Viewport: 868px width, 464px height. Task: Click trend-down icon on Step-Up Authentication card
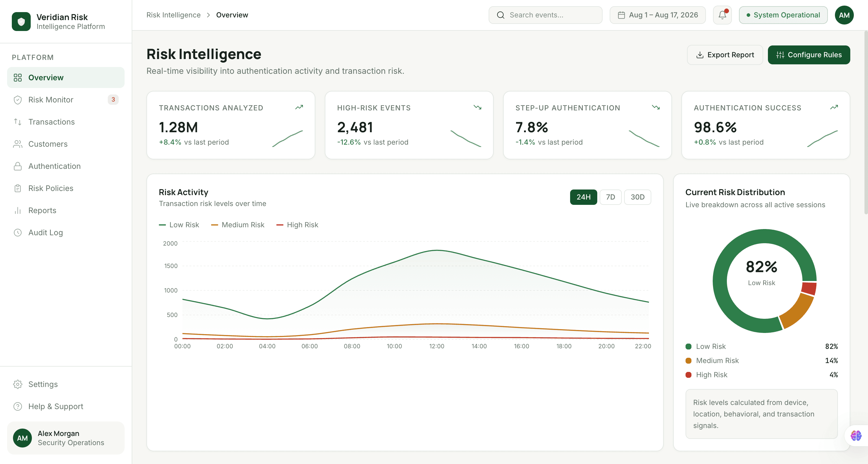tap(655, 107)
